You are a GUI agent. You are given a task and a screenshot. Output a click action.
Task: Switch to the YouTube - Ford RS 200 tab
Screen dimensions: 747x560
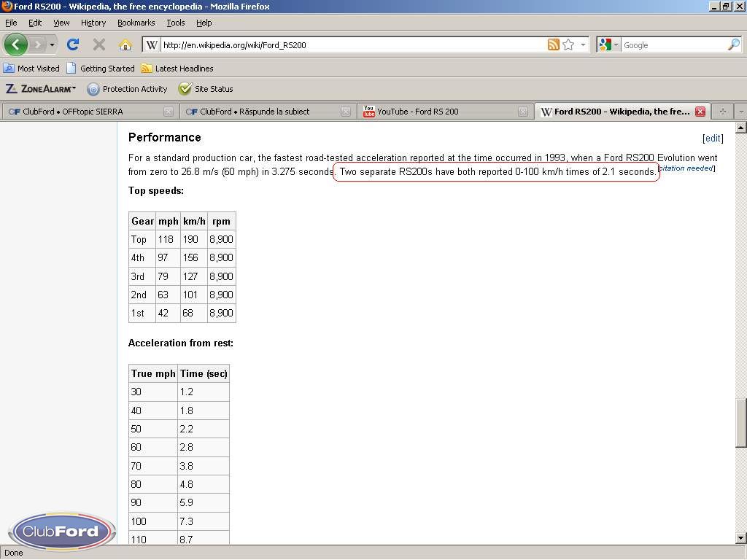click(418, 112)
